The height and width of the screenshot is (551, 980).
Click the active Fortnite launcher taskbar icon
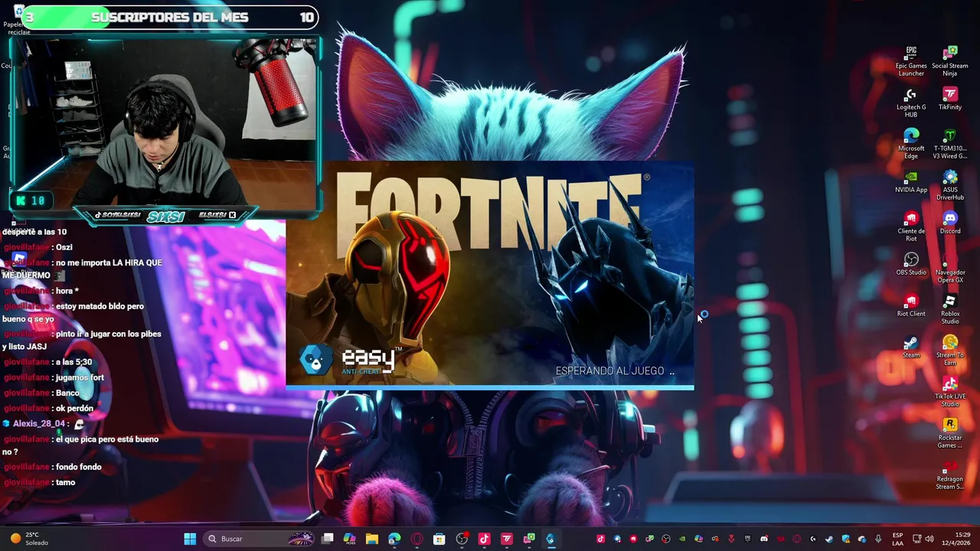[x=550, y=539]
